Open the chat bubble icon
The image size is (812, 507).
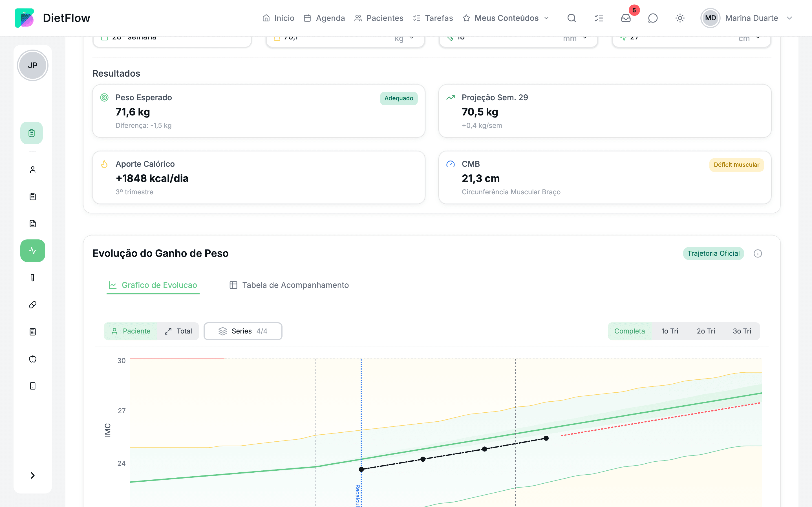click(x=653, y=18)
